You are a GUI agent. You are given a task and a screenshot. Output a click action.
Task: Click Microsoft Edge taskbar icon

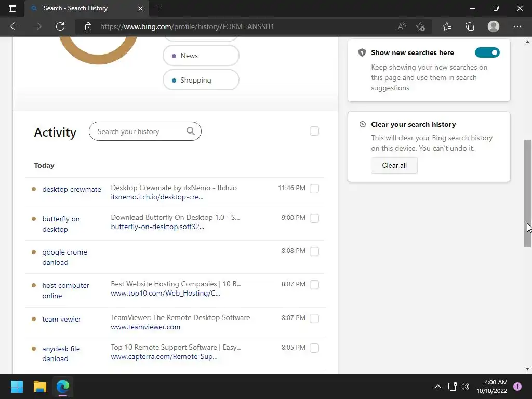pos(63,387)
